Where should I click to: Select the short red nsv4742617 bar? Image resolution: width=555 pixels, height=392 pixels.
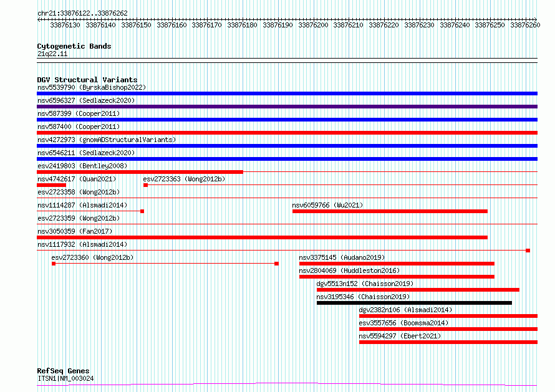51,185
